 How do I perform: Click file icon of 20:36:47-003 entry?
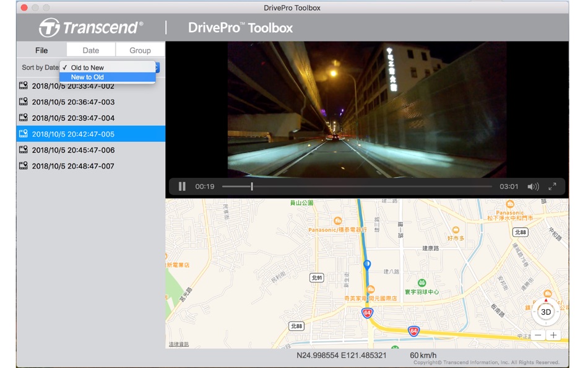(24, 102)
